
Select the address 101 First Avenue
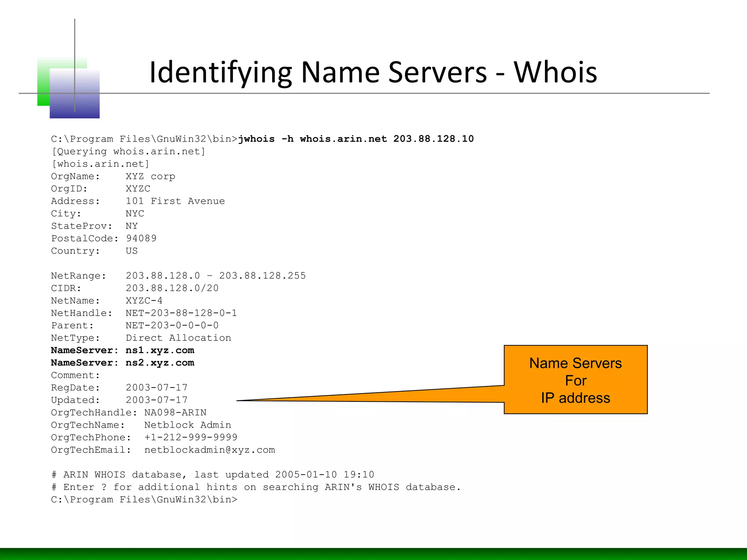[175, 201]
